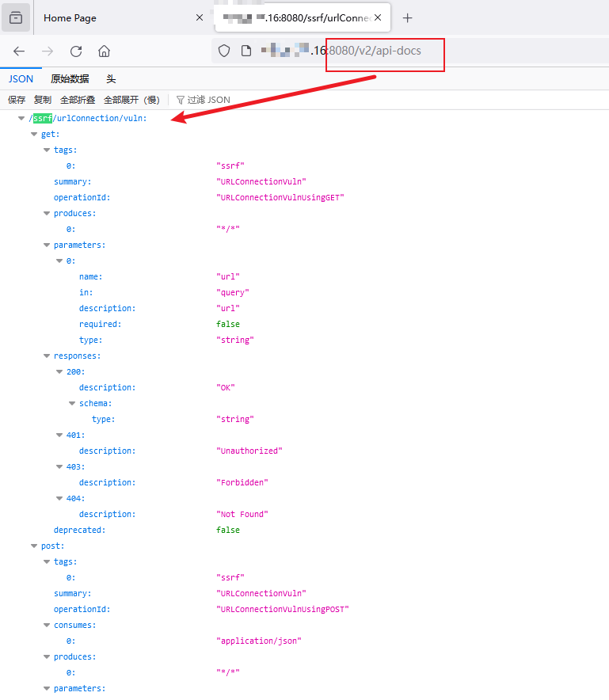The image size is (609, 700).
Task: Open the Firefox View icon beside the tabs
Action: point(16,18)
